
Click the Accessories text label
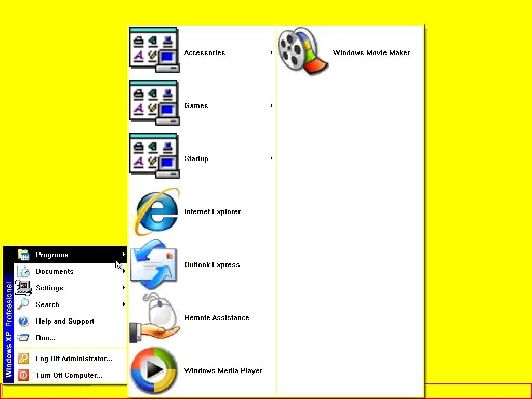tap(205, 52)
